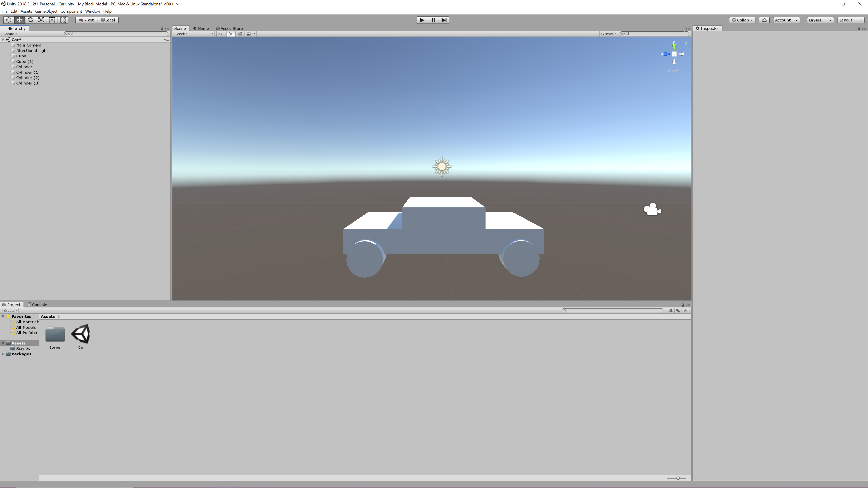Select the Rect Transform tool

click(x=52, y=20)
